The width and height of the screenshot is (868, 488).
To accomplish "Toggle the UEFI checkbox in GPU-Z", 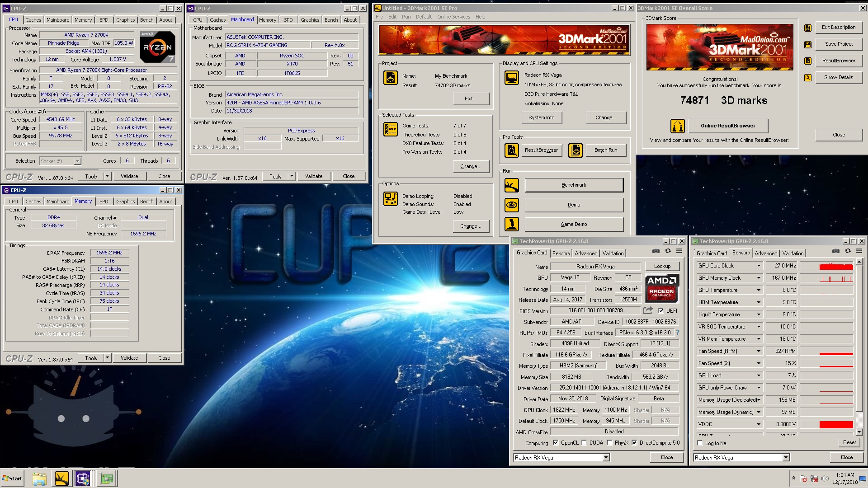I will coord(661,310).
